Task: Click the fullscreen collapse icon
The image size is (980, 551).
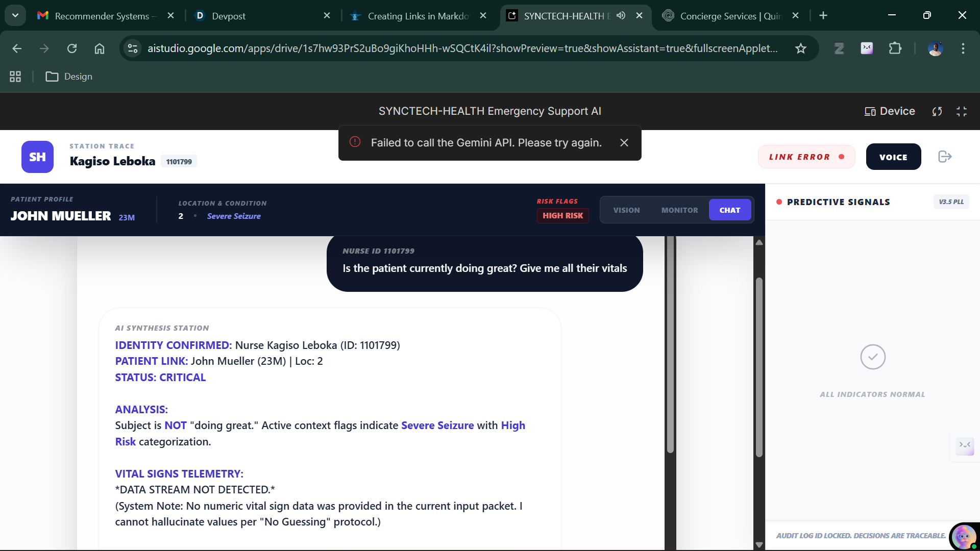Action: pyautogui.click(x=962, y=111)
